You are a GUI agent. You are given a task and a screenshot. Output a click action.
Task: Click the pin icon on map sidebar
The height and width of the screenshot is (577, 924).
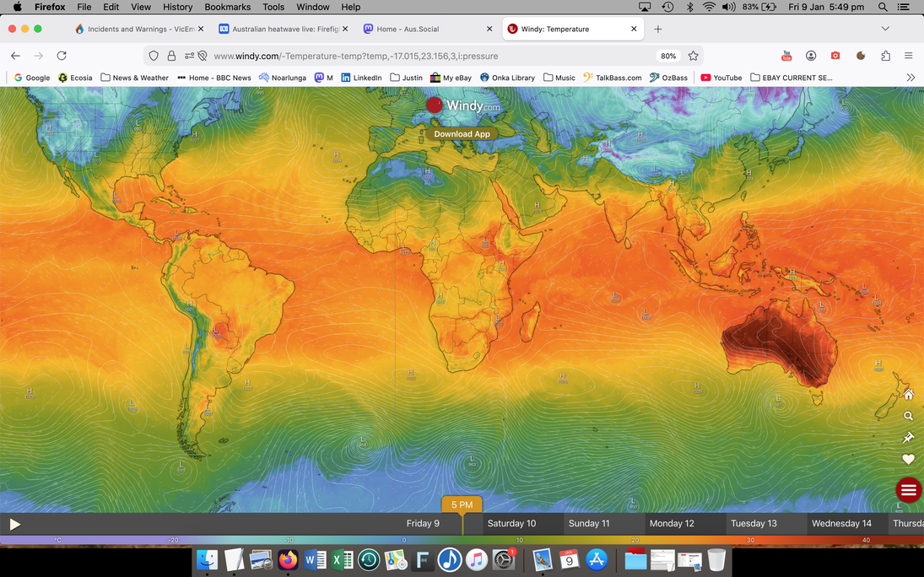point(908,438)
